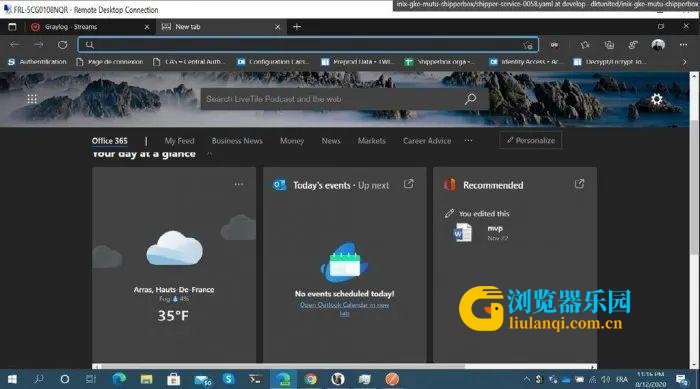Open page settings gear icon
This screenshot has width=700, height=389.
click(x=656, y=99)
